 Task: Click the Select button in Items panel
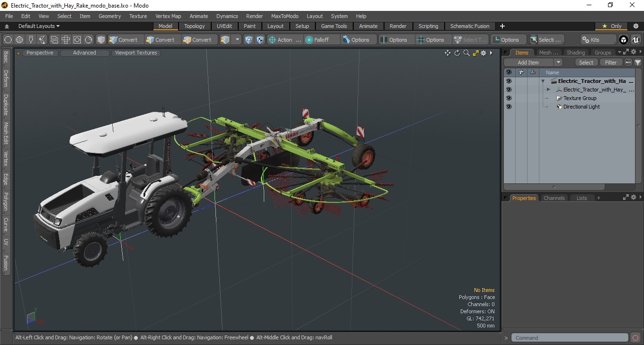(586, 63)
